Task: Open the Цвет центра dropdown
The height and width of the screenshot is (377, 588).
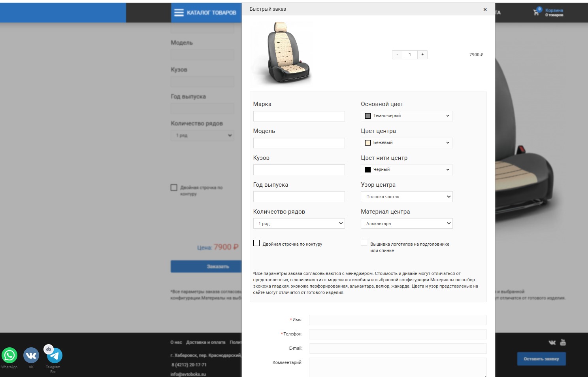Action: (x=407, y=143)
